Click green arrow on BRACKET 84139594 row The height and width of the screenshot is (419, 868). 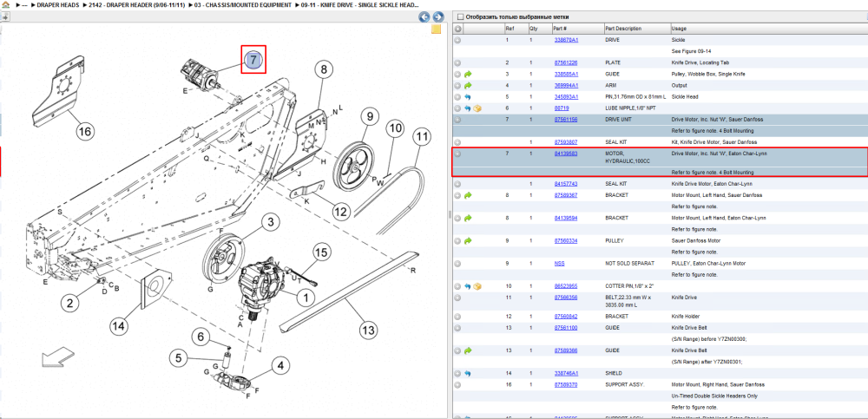[468, 218]
